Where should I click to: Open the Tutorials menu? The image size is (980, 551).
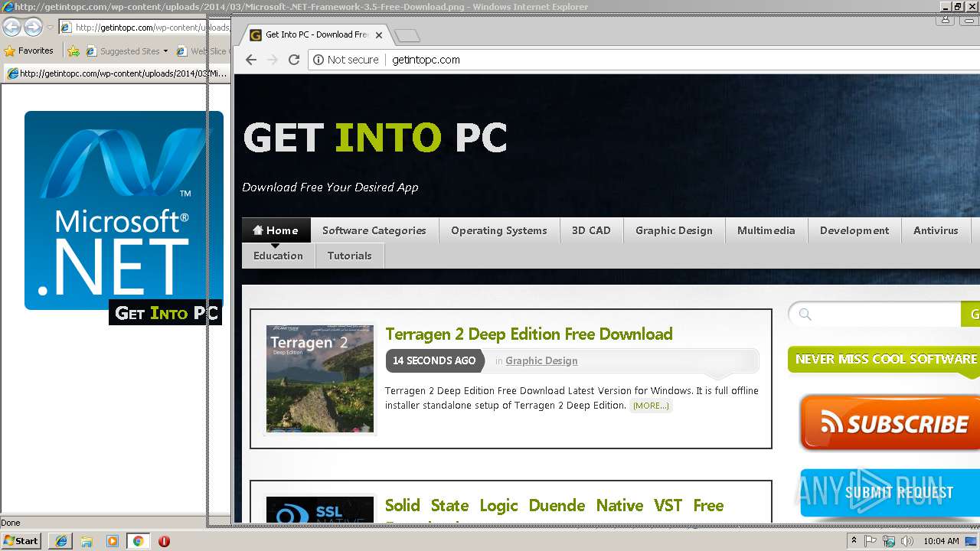tap(350, 256)
